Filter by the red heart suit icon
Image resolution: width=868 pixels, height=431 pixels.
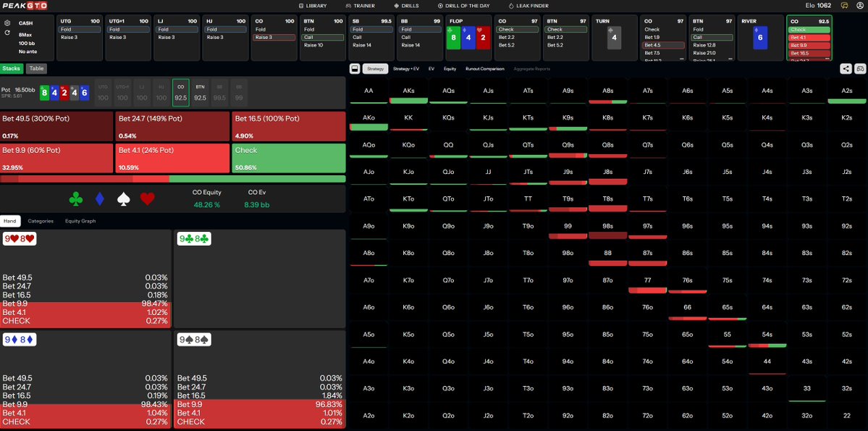(147, 199)
